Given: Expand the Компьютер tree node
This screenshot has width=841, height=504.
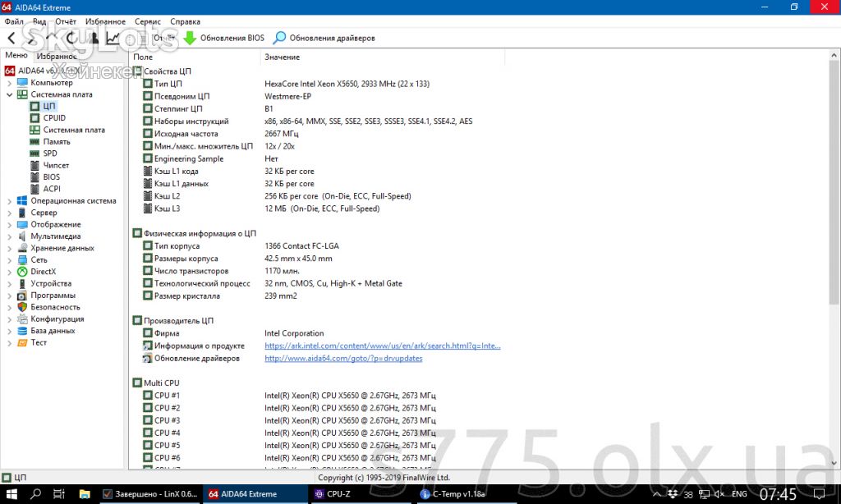Looking at the screenshot, I should tap(9, 83).
